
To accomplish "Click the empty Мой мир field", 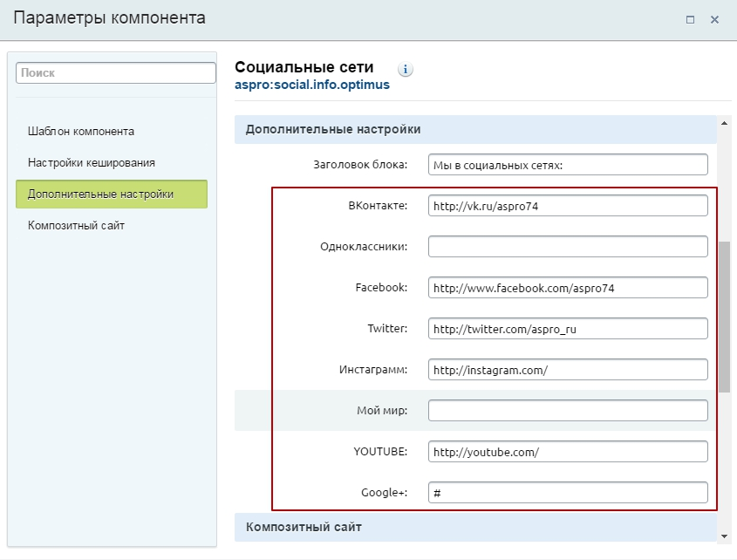I will pyautogui.click(x=568, y=411).
